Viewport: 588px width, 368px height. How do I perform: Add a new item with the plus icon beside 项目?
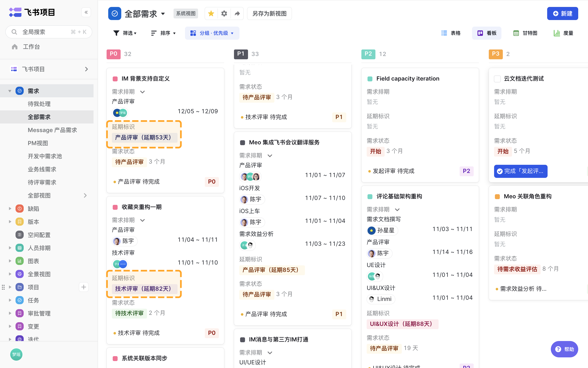(84, 287)
